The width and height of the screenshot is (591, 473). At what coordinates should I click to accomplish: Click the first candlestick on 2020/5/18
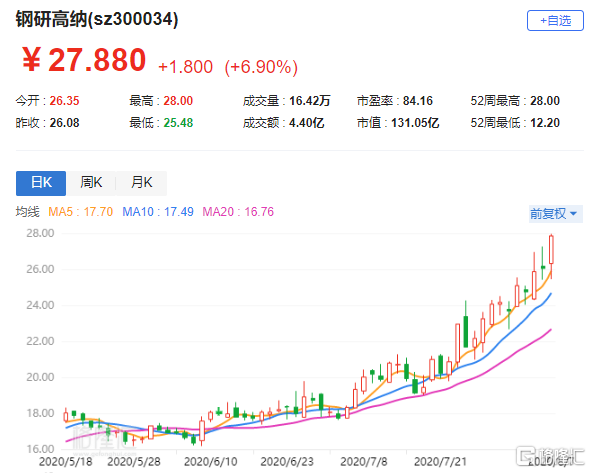click(66, 416)
